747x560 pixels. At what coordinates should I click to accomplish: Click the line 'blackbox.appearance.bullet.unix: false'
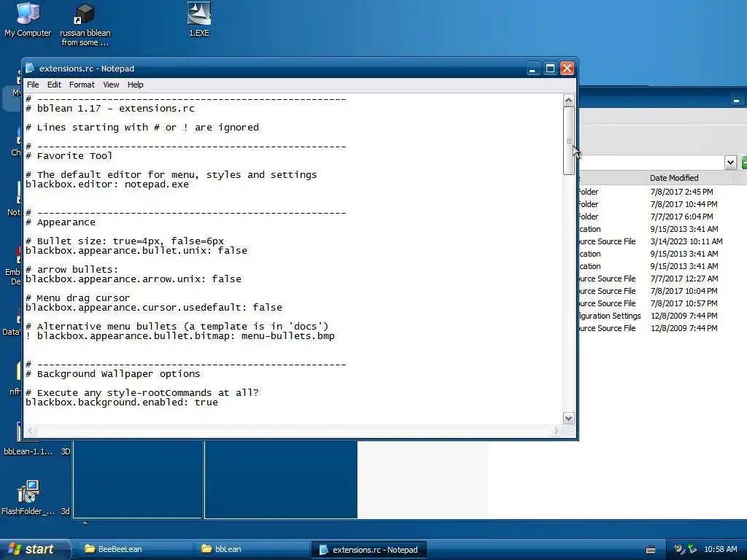[x=136, y=251]
